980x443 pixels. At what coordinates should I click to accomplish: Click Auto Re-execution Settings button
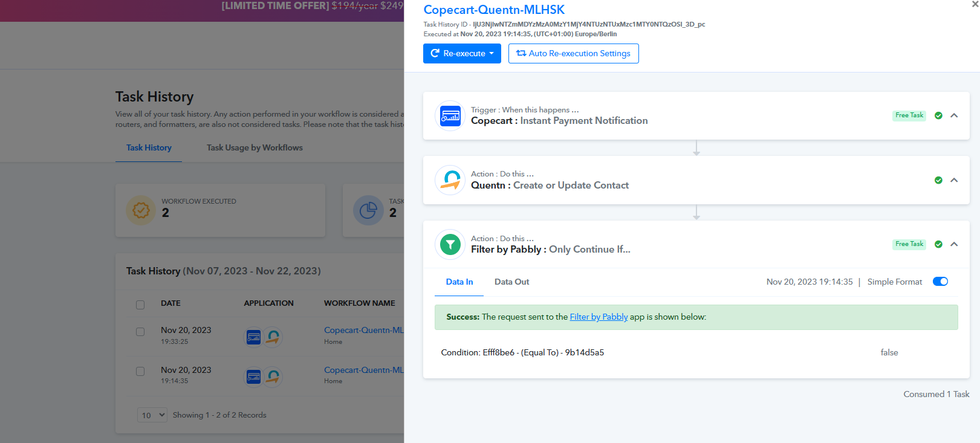coord(573,53)
